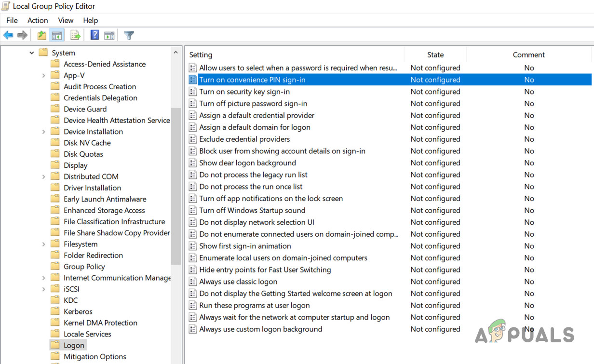Click the policy icon beside Turn on security key sign-in
594x364 pixels.
tap(193, 92)
